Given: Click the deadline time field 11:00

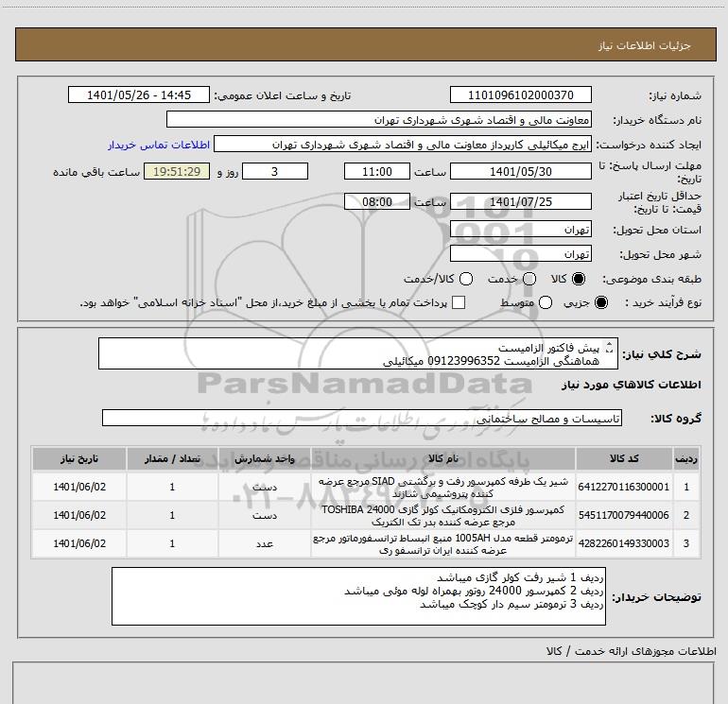Looking at the screenshot, I should pyautogui.click(x=377, y=171).
